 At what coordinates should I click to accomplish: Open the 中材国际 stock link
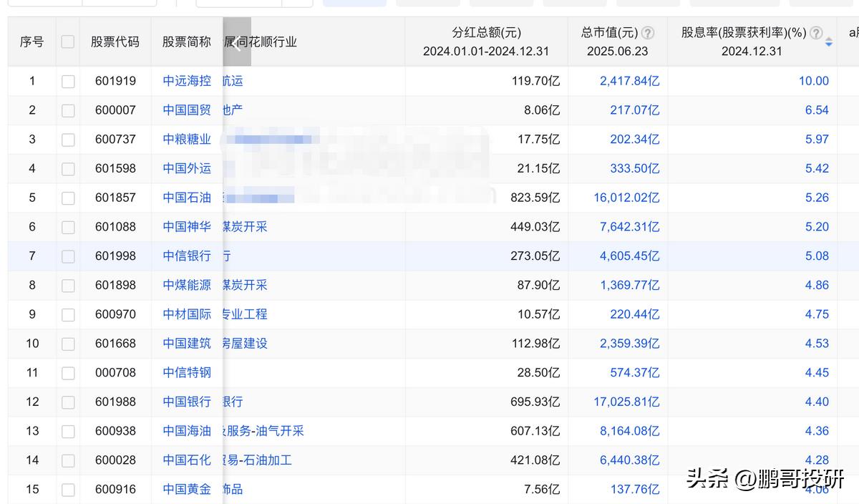(186, 314)
